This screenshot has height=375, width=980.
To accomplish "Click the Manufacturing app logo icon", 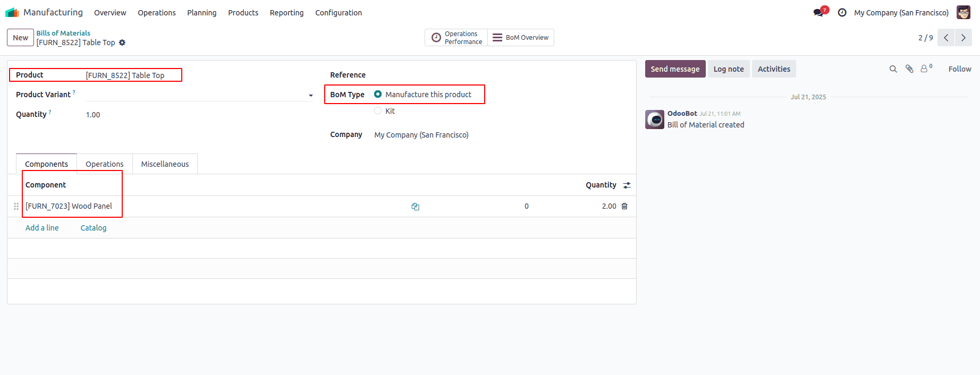I will [x=12, y=12].
